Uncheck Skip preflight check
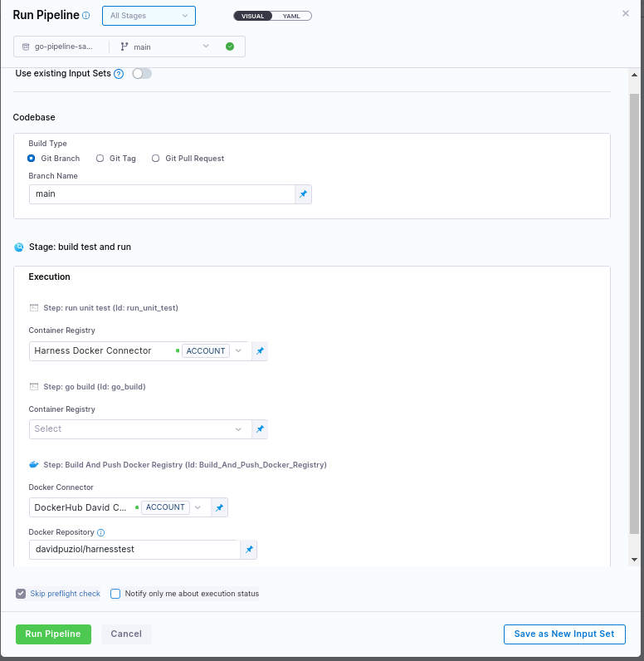 [21, 594]
